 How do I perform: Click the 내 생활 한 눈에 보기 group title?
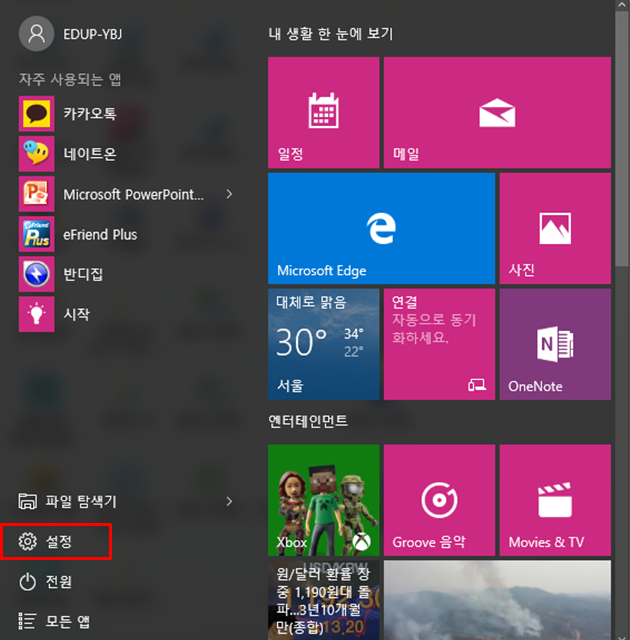331,34
